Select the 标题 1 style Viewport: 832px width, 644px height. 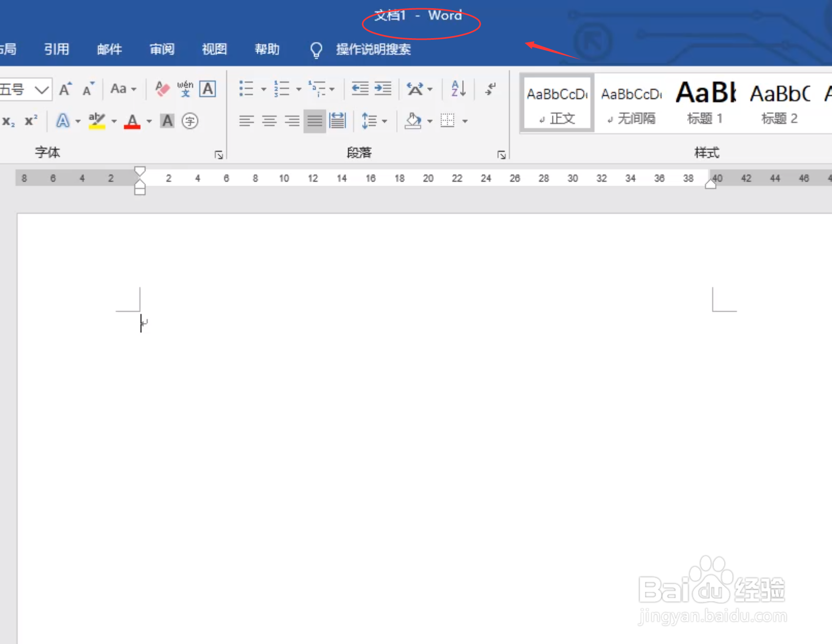[706, 104]
